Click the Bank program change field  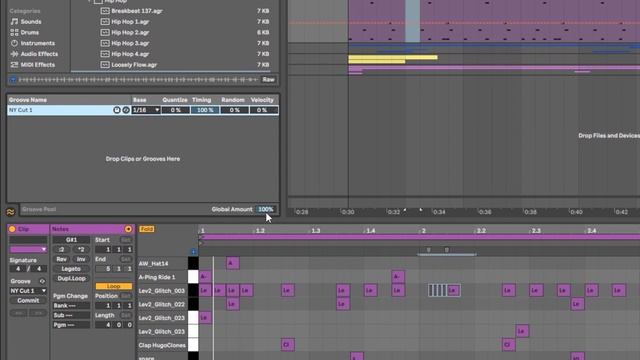click(x=71, y=305)
